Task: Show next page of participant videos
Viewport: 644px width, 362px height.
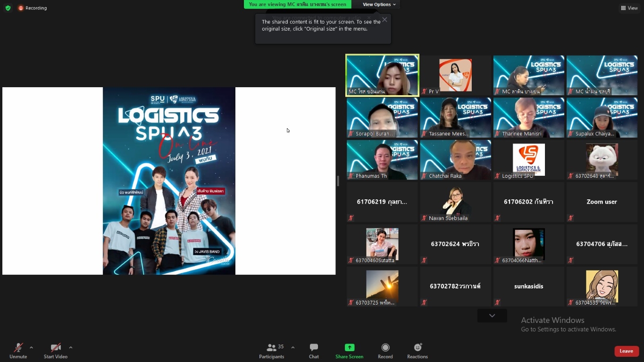Action: point(492,316)
